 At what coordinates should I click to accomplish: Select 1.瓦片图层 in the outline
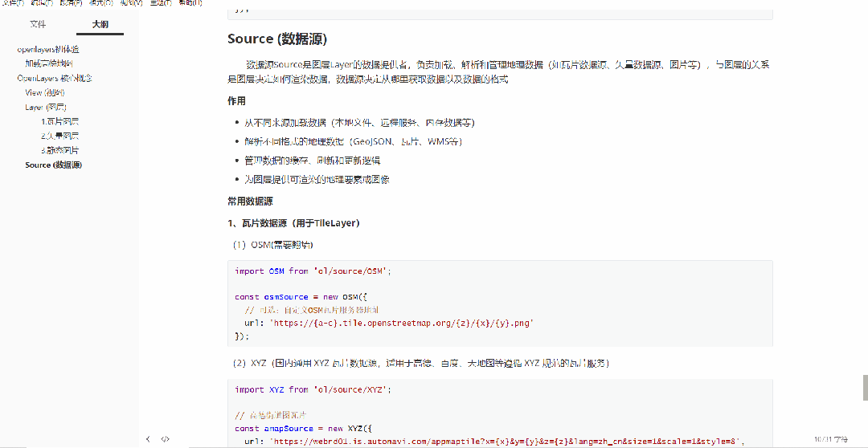(59, 122)
